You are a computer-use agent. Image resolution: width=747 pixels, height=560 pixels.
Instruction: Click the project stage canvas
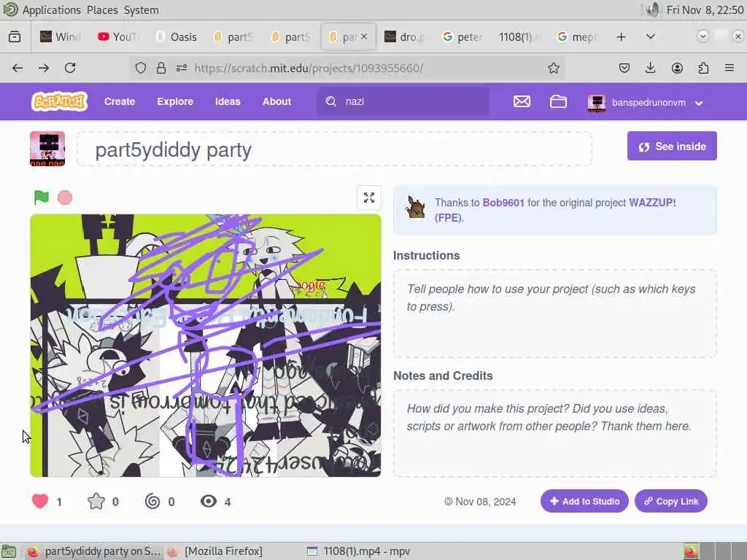[205, 346]
